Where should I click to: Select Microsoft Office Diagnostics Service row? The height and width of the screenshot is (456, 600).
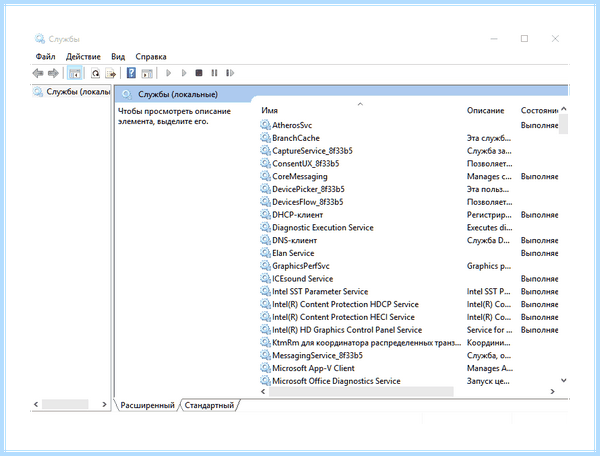409,381
